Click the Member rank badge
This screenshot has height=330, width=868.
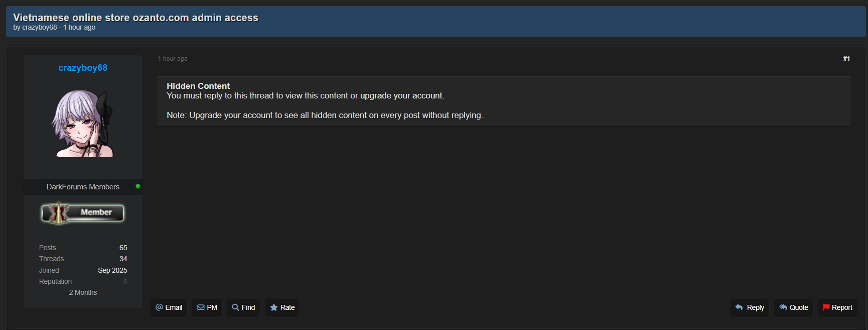click(x=83, y=213)
